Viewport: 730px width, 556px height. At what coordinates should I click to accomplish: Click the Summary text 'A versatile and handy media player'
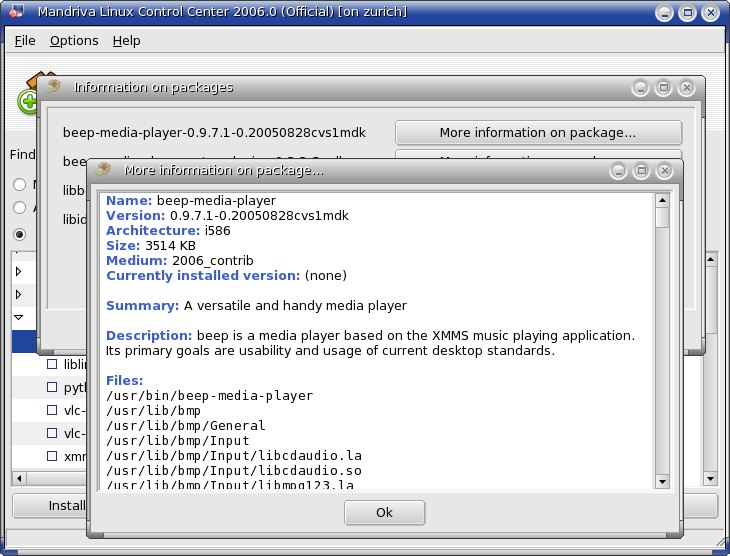(295, 305)
